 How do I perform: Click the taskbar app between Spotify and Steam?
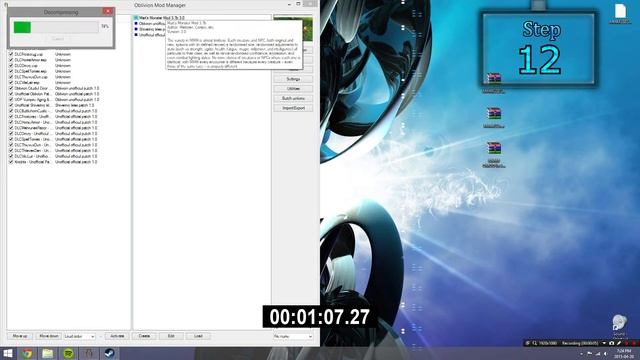89,353
